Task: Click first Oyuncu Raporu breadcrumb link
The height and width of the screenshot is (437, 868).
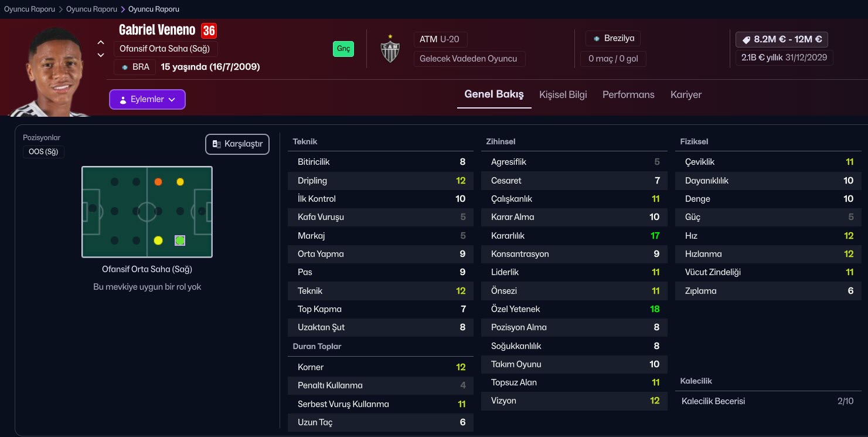Action: tap(29, 9)
